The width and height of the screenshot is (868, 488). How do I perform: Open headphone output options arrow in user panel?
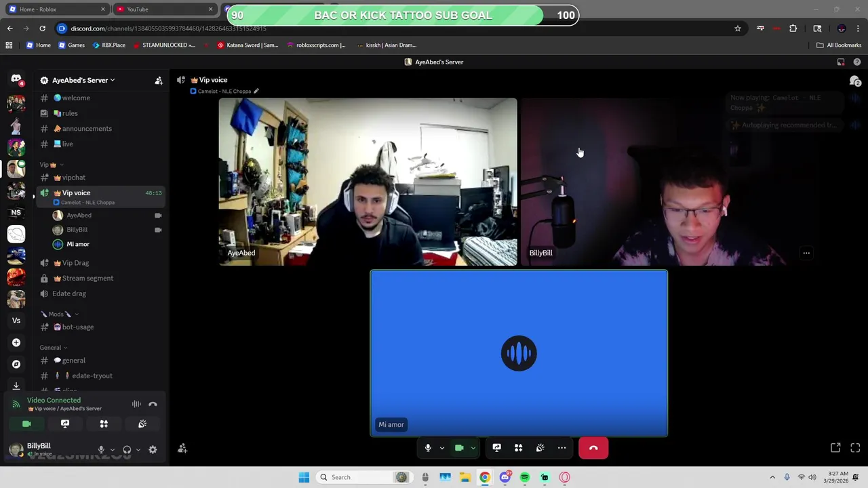138,449
